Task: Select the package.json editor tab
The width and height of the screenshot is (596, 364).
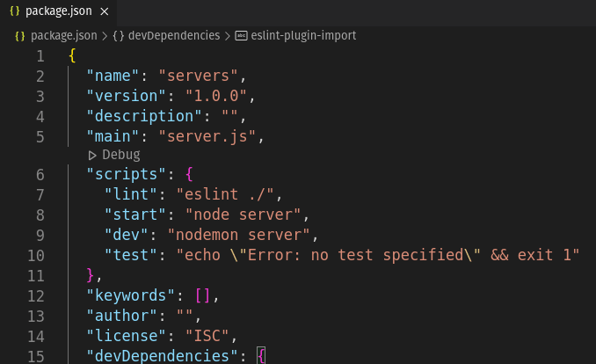Action: [x=59, y=12]
